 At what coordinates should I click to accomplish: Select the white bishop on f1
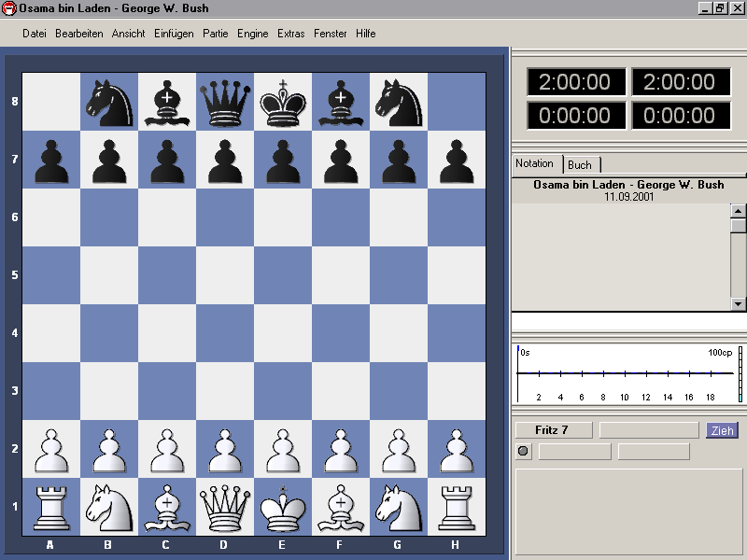click(x=340, y=508)
